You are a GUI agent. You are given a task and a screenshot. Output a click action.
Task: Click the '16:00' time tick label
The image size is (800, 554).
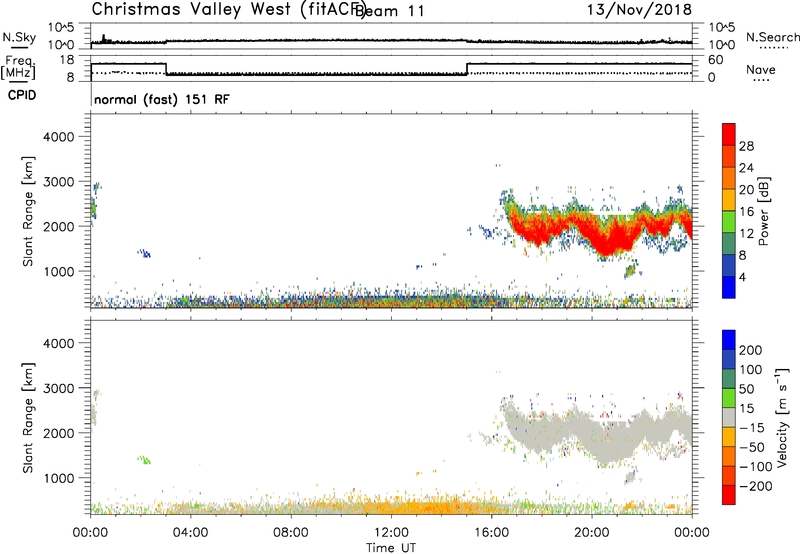click(491, 533)
